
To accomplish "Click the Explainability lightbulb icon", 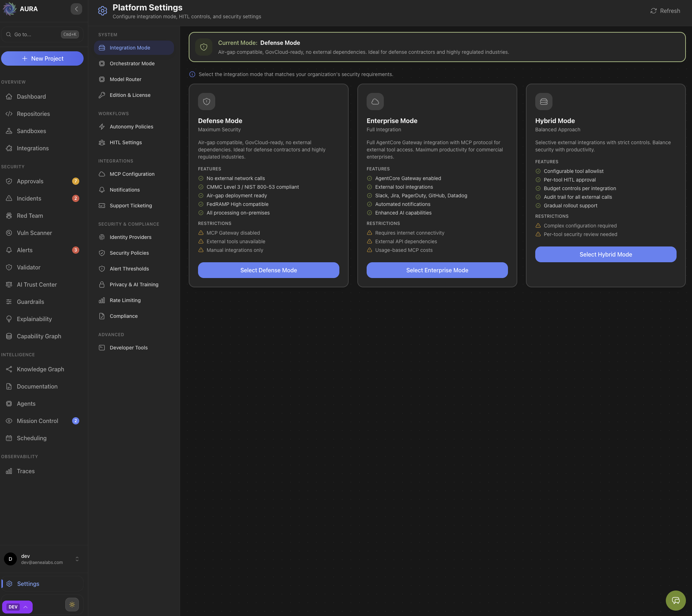I will pyautogui.click(x=9, y=319).
